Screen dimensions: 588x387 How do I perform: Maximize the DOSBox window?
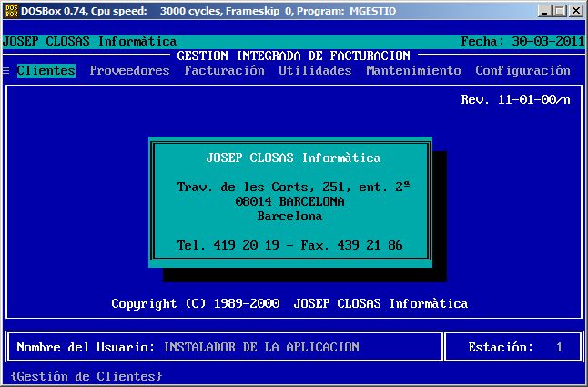click(x=559, y=11)
